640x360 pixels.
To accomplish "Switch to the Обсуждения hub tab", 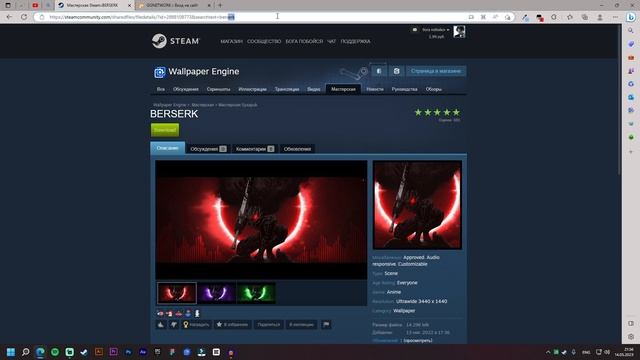I will tap(186, 89).
